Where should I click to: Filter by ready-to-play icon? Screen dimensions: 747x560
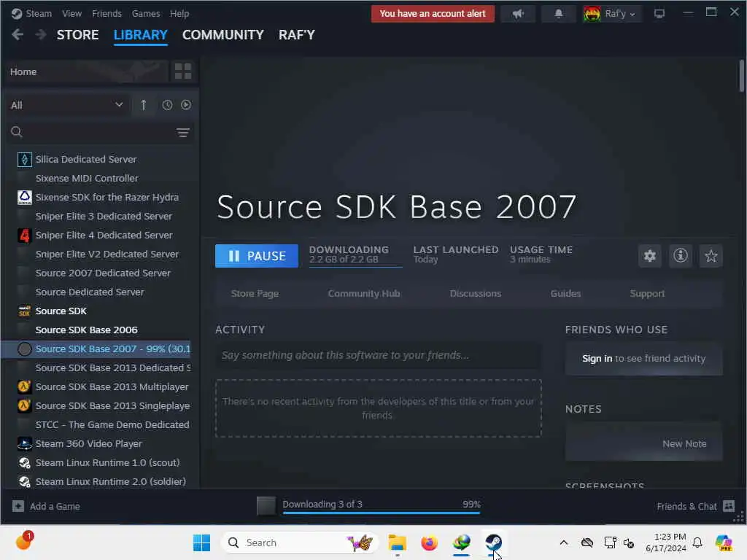(186, 105)
